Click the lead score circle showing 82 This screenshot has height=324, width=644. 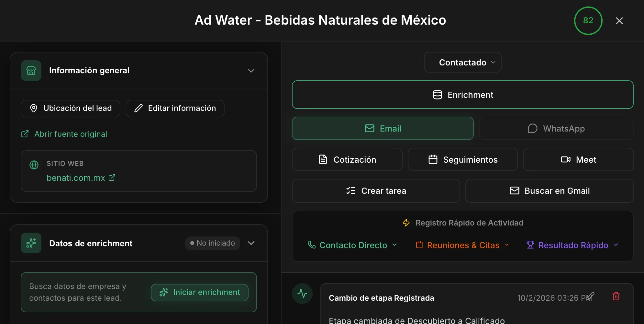point(588,20)
